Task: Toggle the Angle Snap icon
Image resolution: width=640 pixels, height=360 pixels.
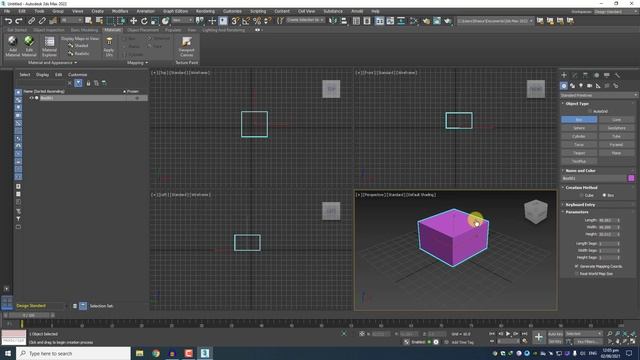Action: (246, 21)
